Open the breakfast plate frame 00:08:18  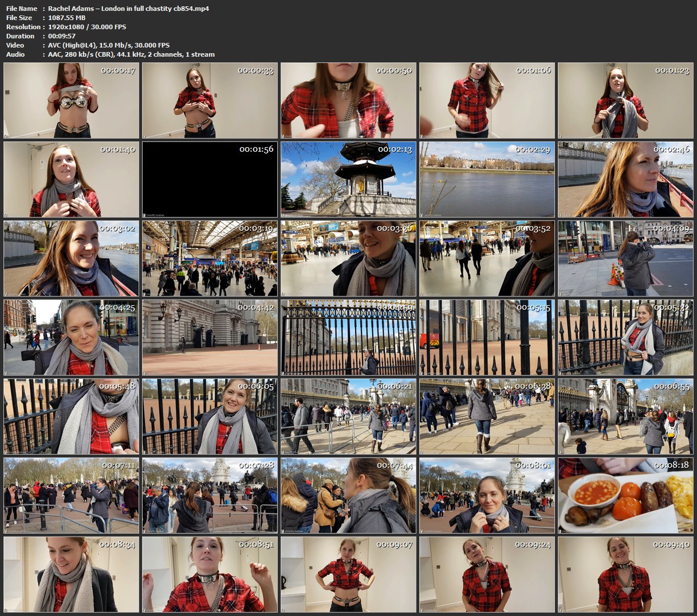click(626, 496)
